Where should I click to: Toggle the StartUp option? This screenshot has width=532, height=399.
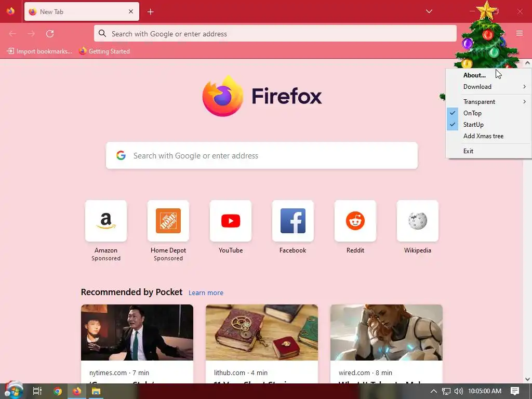click(488, 125)
